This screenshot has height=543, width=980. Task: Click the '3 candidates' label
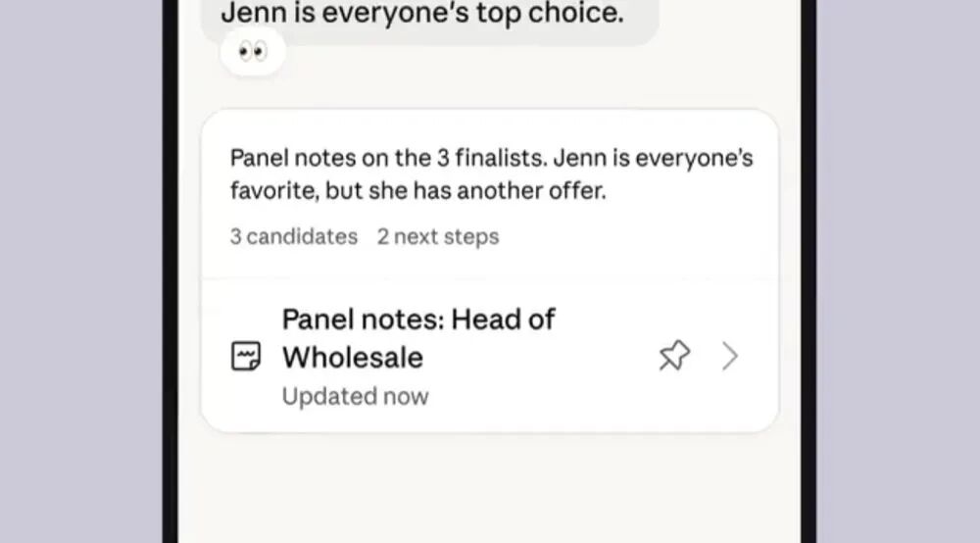point(294,237)
